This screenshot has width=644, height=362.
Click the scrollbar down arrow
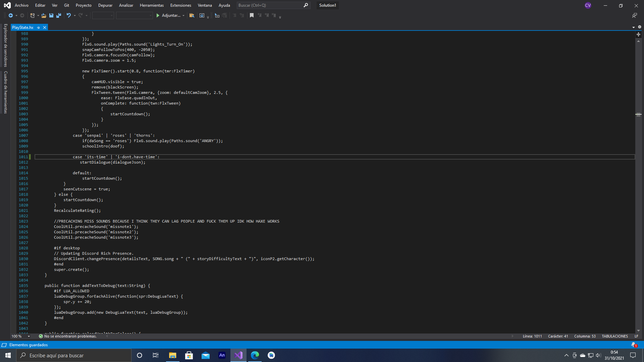pyautogui.click(x=638, y=330)
